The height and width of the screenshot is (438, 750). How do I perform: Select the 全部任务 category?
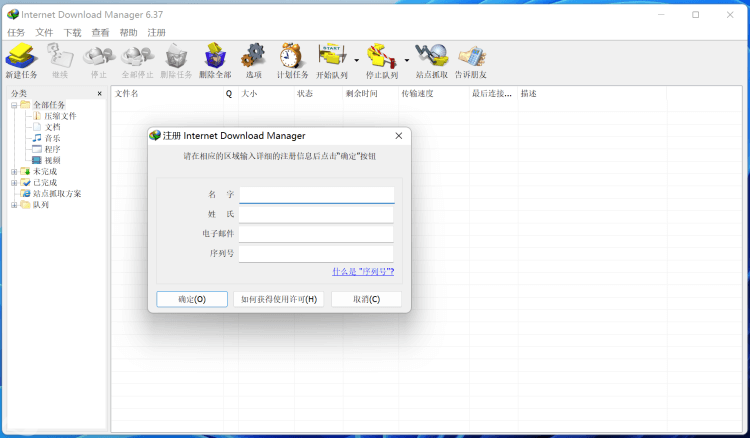coord(49,105)
